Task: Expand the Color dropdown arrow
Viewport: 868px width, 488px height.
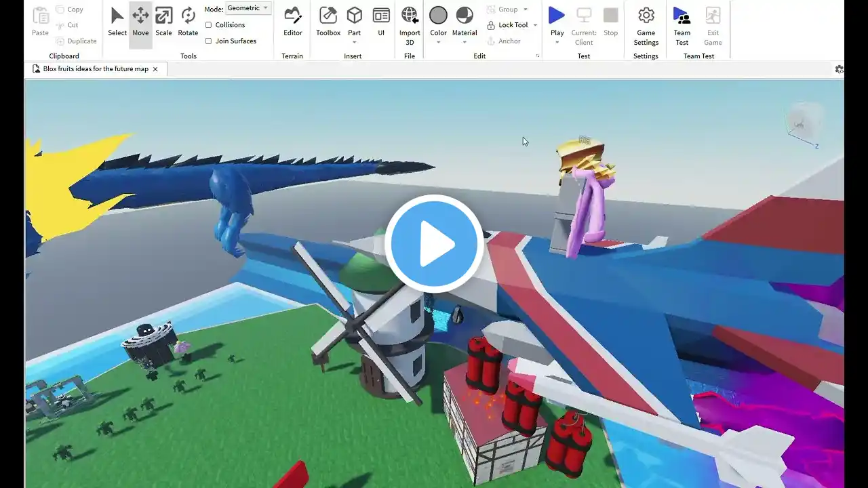Action: pos(439,42)
